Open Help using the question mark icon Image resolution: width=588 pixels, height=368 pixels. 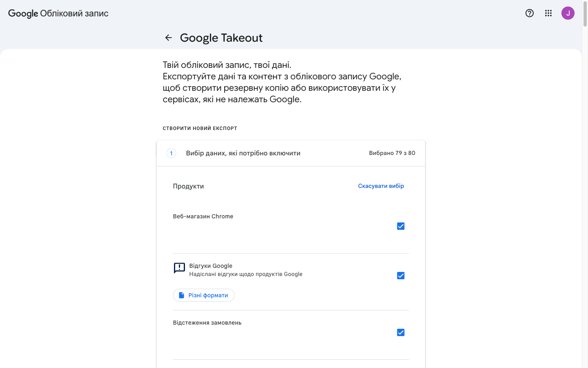point(529,13)
